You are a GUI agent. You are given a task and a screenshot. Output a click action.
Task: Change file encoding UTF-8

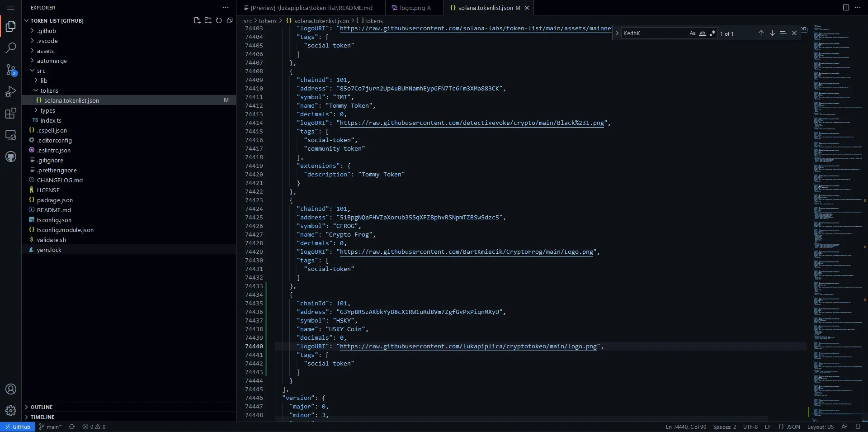[750, 427]
